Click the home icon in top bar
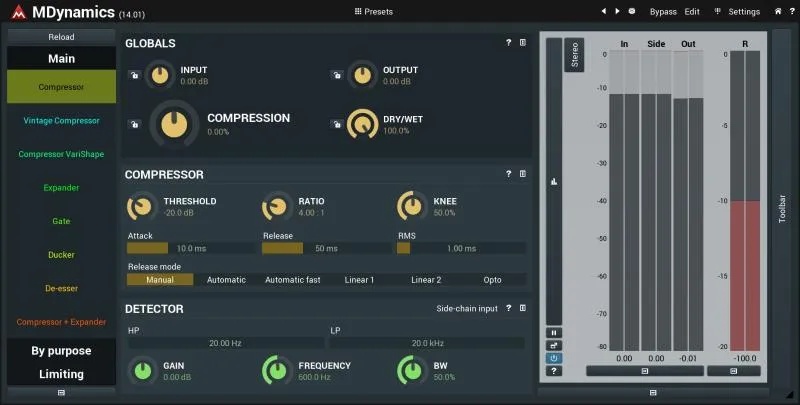This screenshot has width=800, height=405. (x=778, y=11)
